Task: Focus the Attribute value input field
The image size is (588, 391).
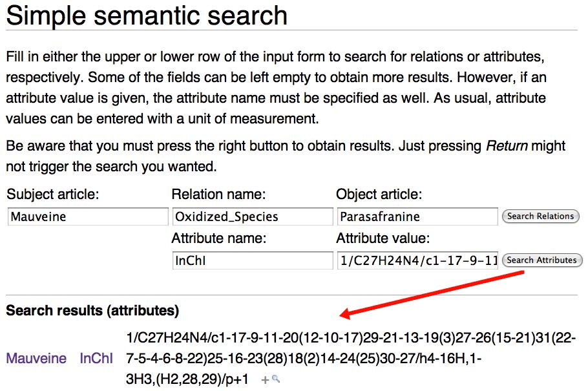Action: pos(417,260)
